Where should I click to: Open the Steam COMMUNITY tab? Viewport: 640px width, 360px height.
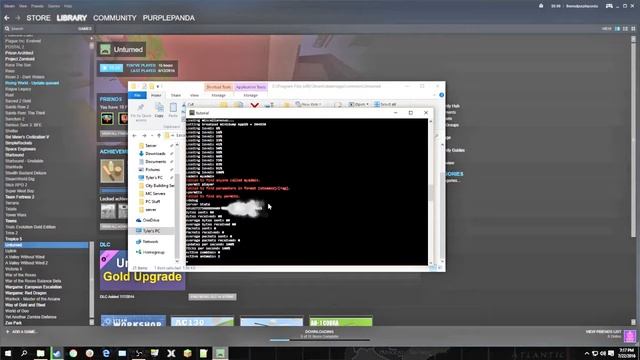(115, 18)
